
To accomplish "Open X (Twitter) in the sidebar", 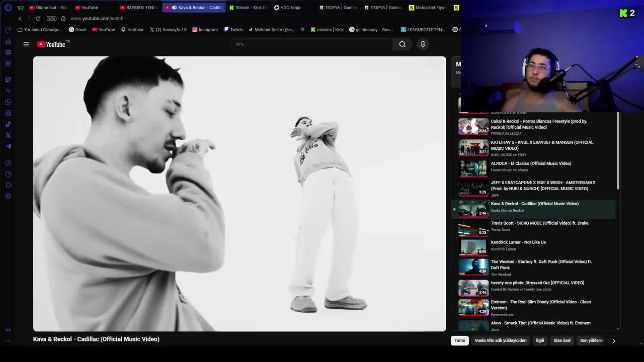I will click(8, 135).
